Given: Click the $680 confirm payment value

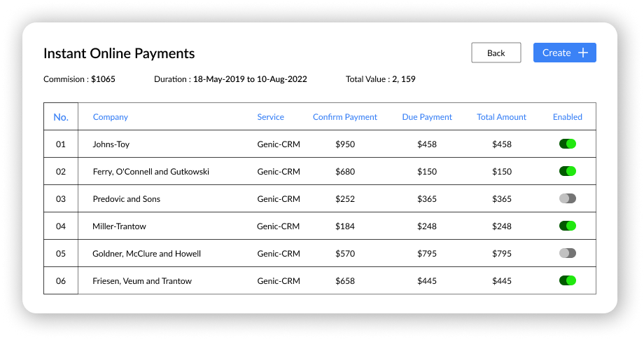Looking at the screenshot, I should pyautogui.click(x=345, y=172).
